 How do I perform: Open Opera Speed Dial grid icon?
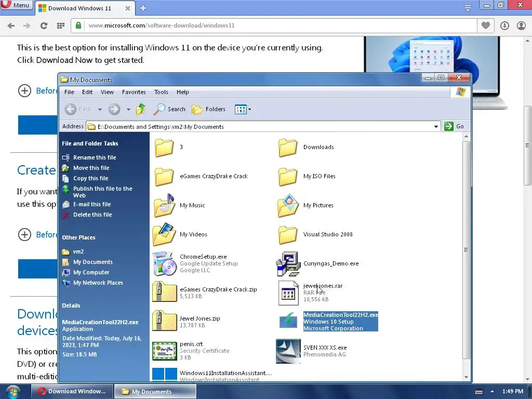click(61, 25)
